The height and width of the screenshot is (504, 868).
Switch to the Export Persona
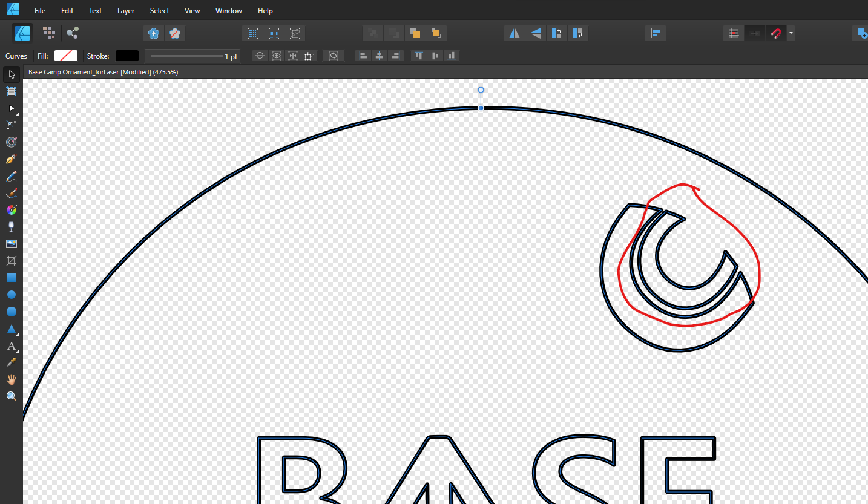[x=72, y=33]
